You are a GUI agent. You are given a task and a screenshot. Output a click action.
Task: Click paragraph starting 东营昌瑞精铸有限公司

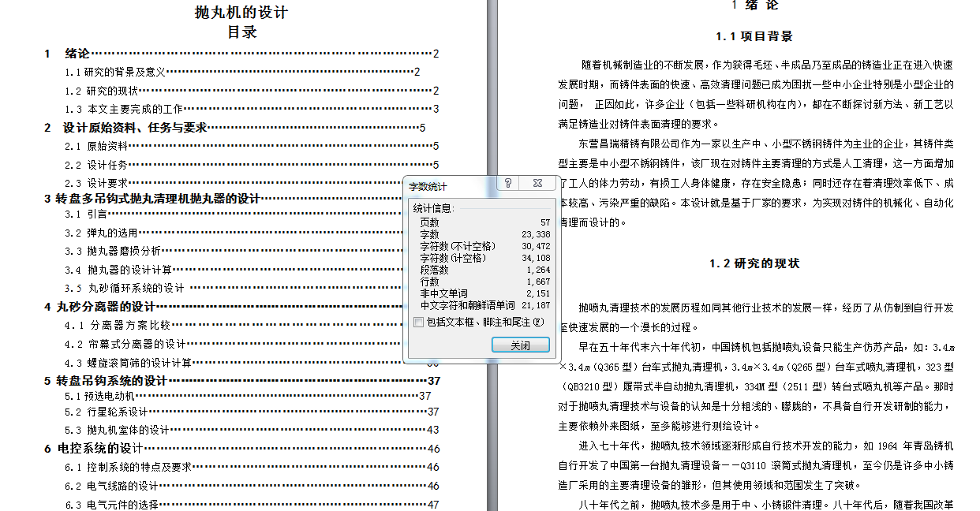point(756,183)
